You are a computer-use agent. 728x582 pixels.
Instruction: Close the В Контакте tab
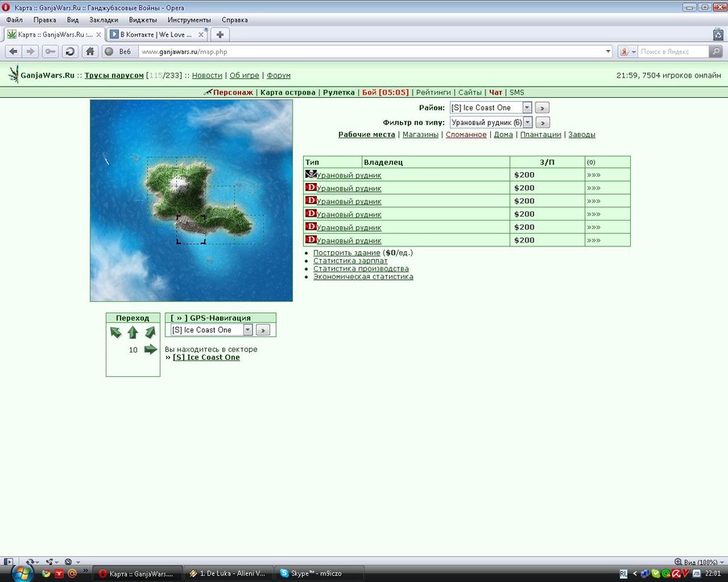(201, 34)
